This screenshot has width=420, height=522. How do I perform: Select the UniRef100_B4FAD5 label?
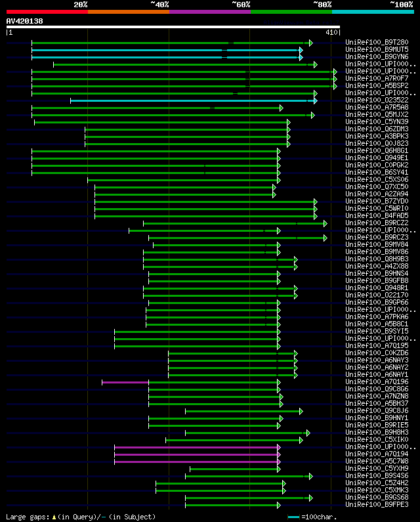tap(377, 216)
